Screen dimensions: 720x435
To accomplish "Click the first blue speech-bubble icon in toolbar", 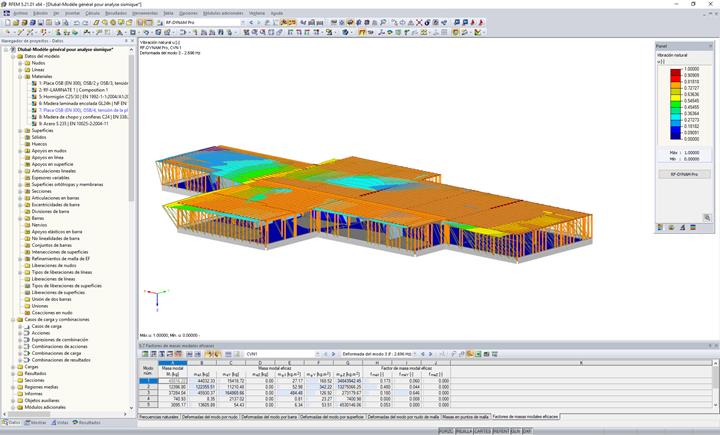I will tap(456, 23).
